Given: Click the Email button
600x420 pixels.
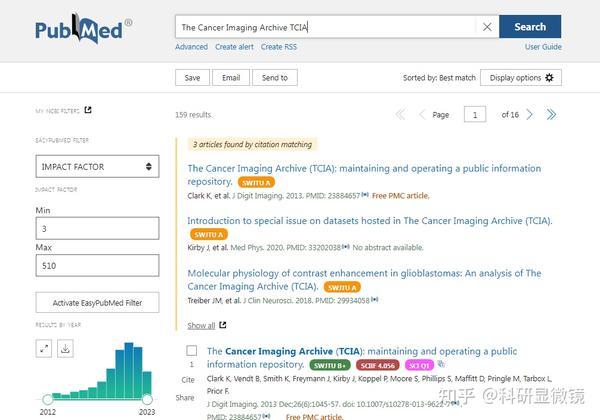Looking at the screenshot, I should click(231, 78).
